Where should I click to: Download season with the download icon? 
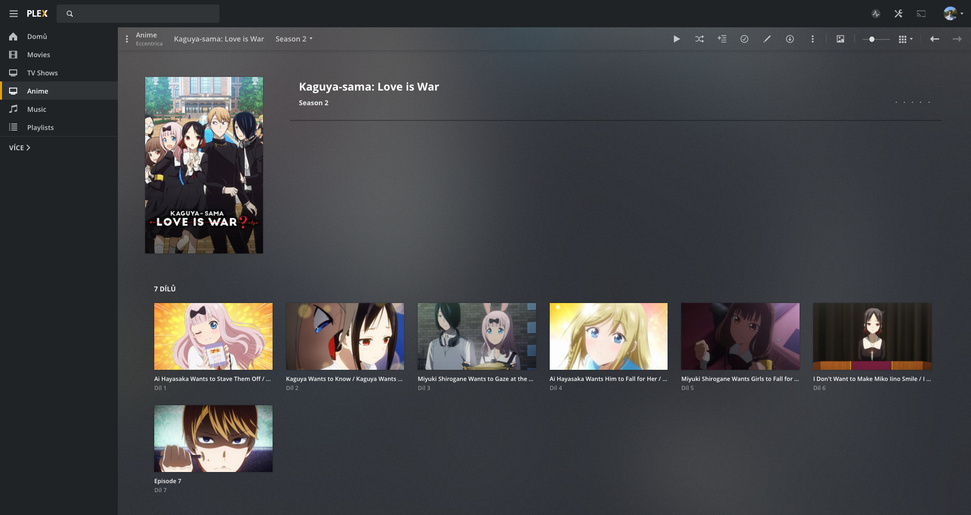(790, 39)
